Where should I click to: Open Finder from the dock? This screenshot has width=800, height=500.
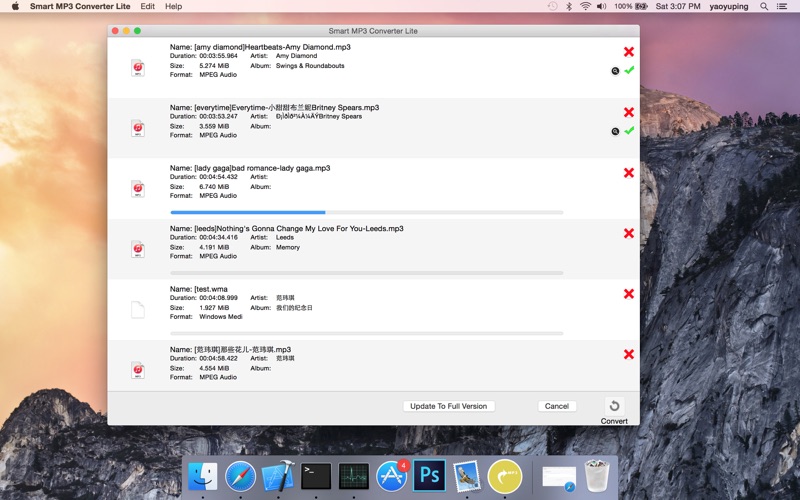pos(203,477)
